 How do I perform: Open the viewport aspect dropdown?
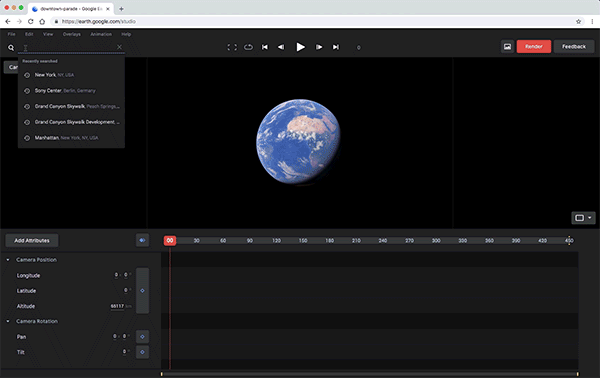coord(583,218)
